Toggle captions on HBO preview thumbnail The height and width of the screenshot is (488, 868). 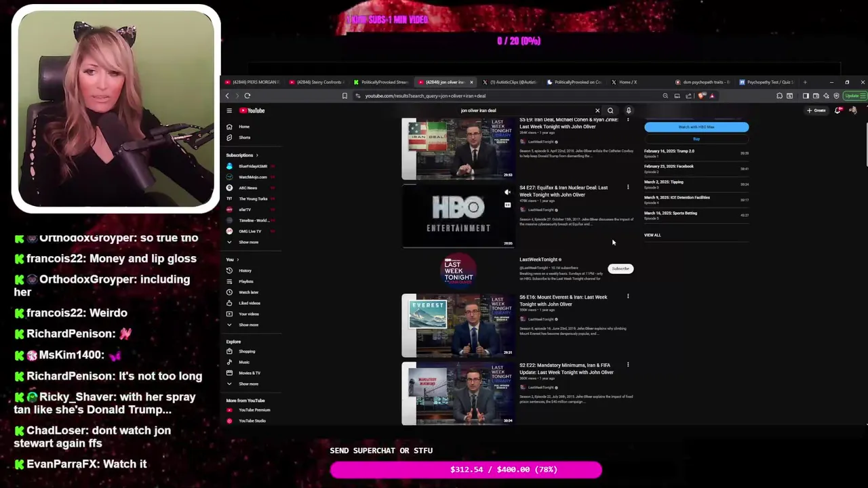coord(507,205)
